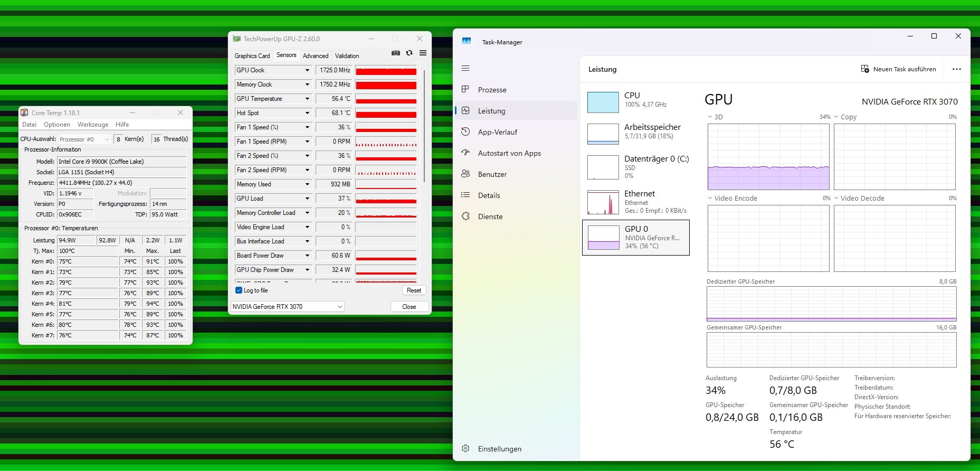Screen dimensions: 980x471
Task: Click the Task-Manager app icon in title bar
Action: pos(467,41)
